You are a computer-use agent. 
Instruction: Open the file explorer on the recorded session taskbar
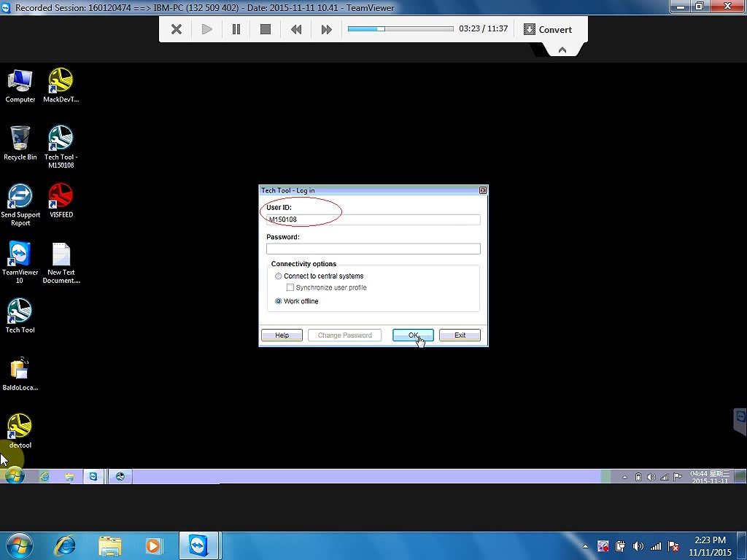[69, 476]
